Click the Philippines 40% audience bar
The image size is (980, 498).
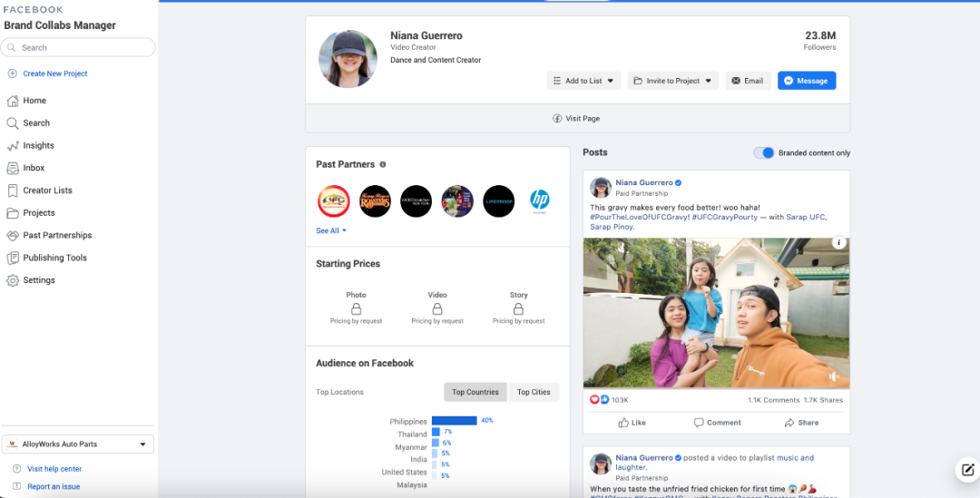pos(454,421)
